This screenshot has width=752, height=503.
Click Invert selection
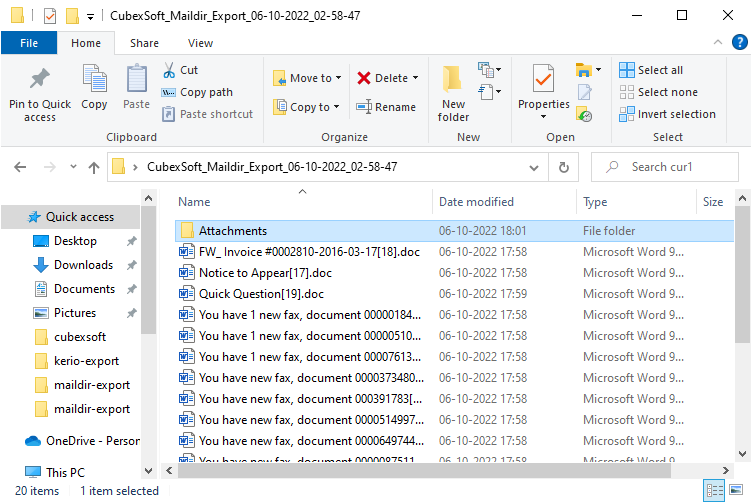(x=667, y=114)
